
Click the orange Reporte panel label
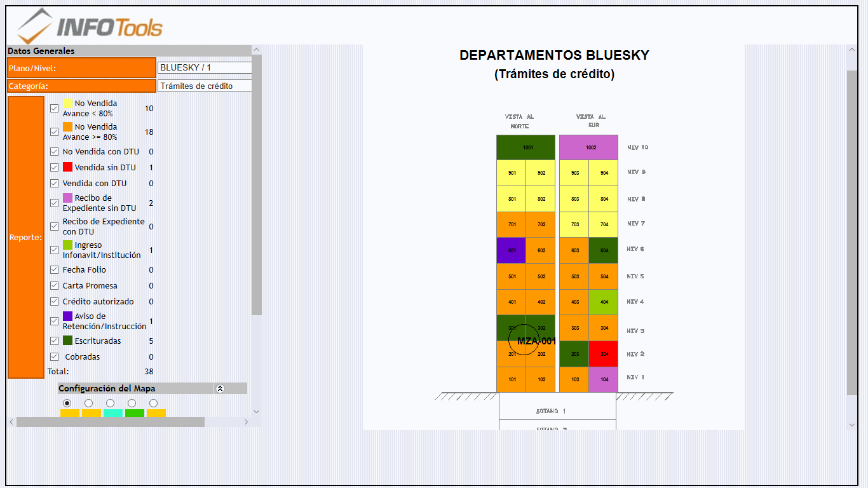click(x=26, y=238)
